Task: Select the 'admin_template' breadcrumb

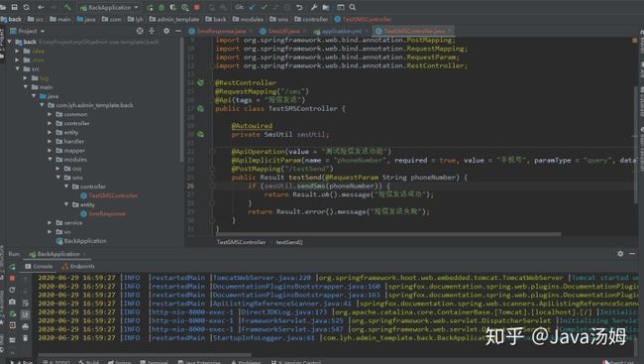Action: click(174, 19)
